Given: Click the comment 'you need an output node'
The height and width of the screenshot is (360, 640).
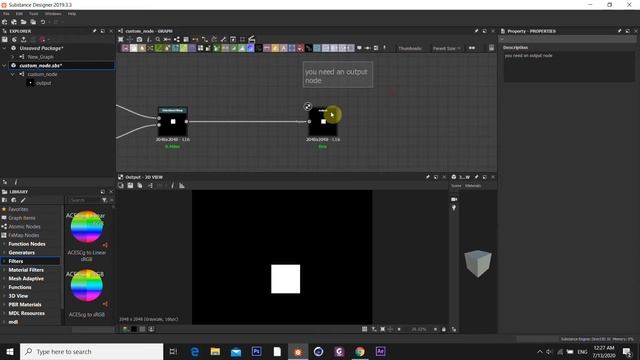Looking at the screenshot, I should 338,75.
